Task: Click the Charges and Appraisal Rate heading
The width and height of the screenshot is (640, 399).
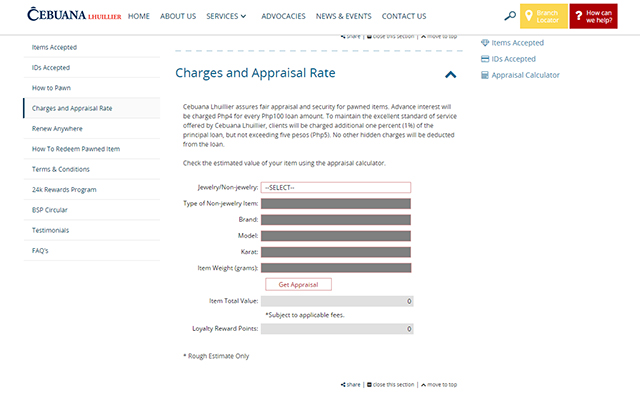Action: [x=255, y=73]
